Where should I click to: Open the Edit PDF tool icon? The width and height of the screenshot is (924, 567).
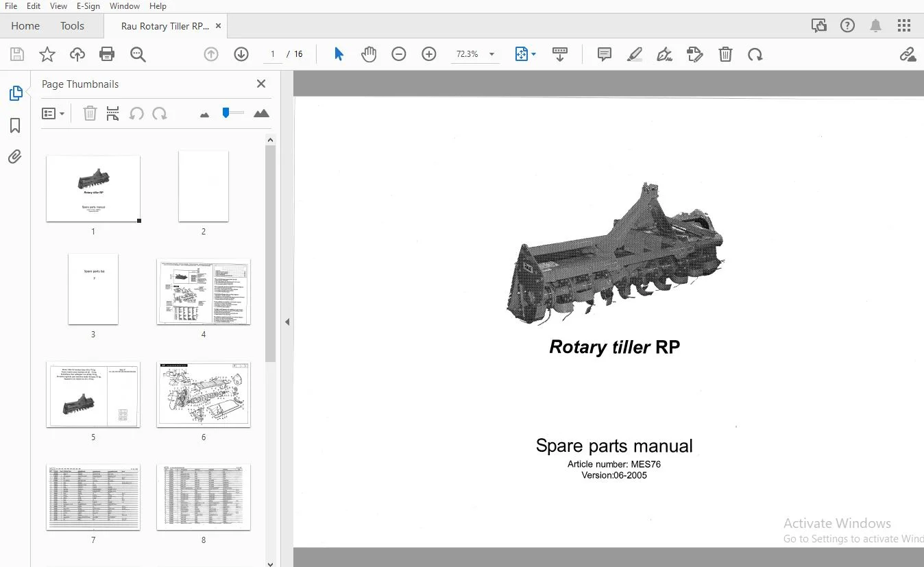695,54
